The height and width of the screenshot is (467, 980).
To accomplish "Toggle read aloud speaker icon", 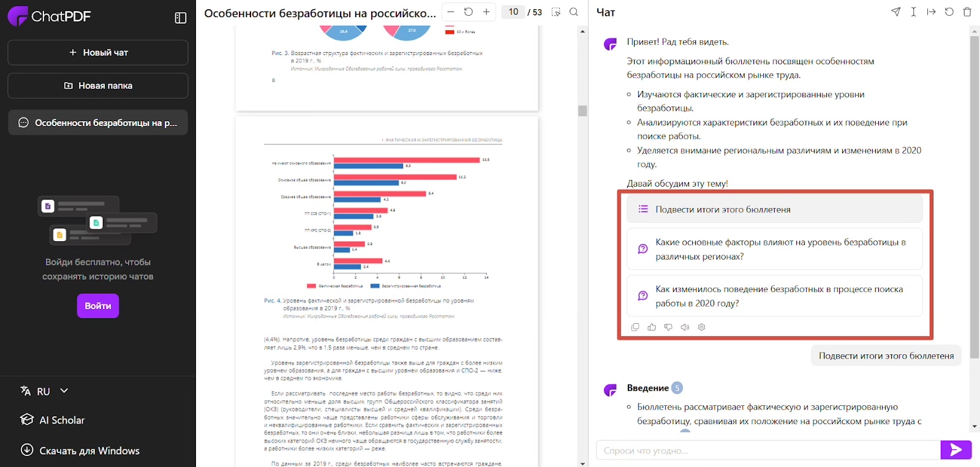I will (685, 327).
